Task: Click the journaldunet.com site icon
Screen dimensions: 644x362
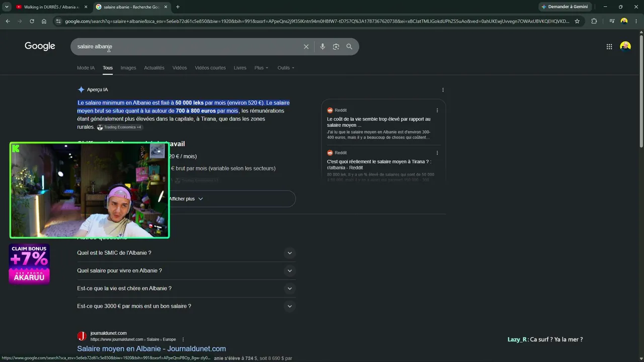Action: pyautogui.click(x=82, y=336)
